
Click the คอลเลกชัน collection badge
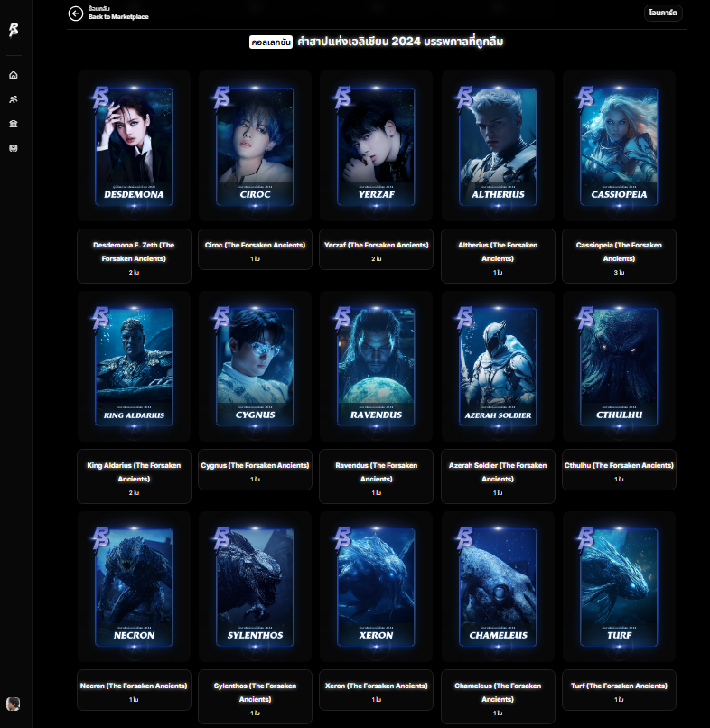[x=271, y=42]
